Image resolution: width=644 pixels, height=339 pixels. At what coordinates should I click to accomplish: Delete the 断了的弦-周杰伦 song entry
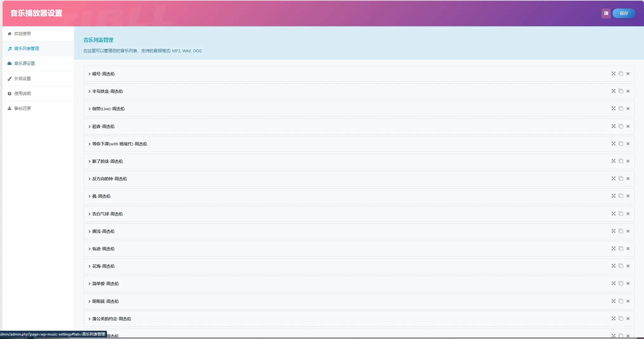point(628,161)
